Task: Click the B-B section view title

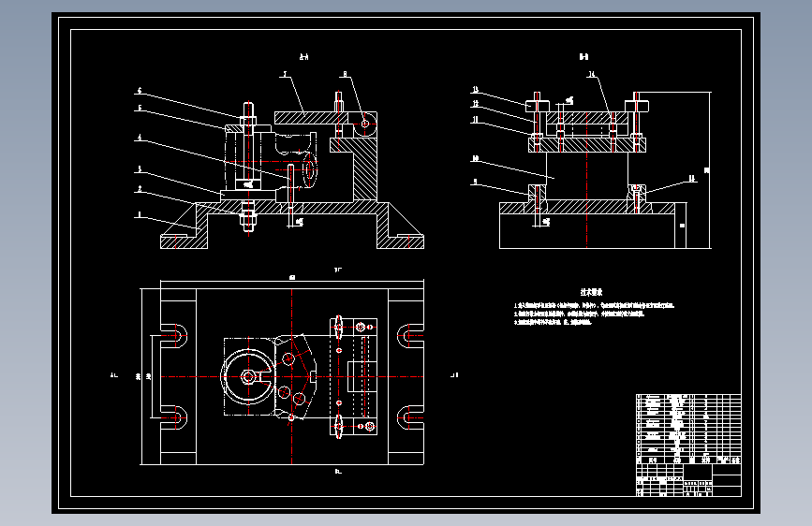Action: point(583,57)
